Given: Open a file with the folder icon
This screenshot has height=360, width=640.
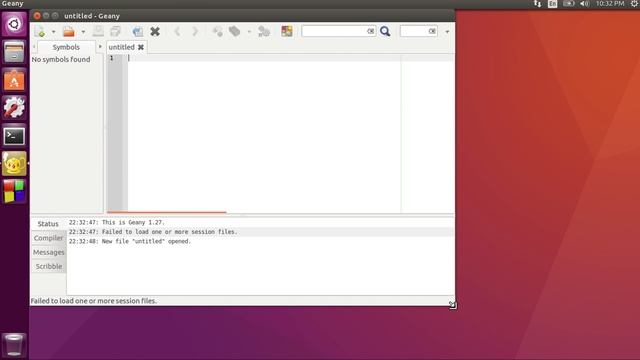Looking at the screenshot, I should pyautogui.click(x=69, y=31).
